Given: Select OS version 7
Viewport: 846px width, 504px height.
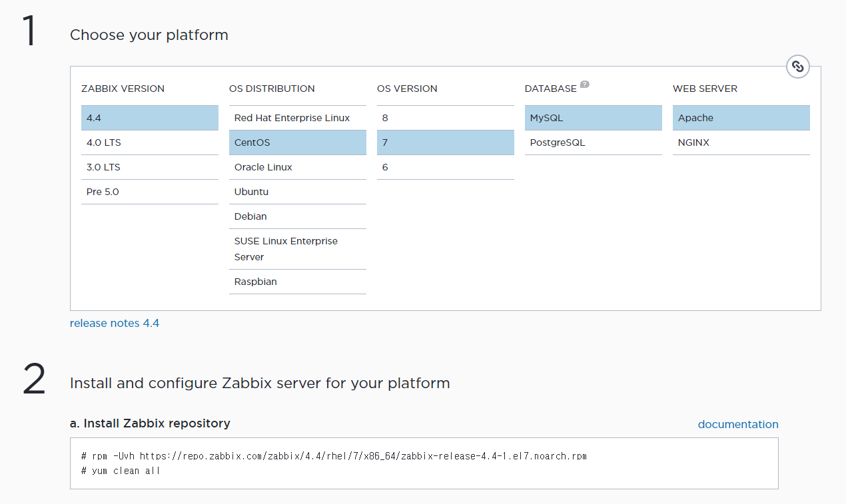Looking at the screenshot, I should point(446,142).
